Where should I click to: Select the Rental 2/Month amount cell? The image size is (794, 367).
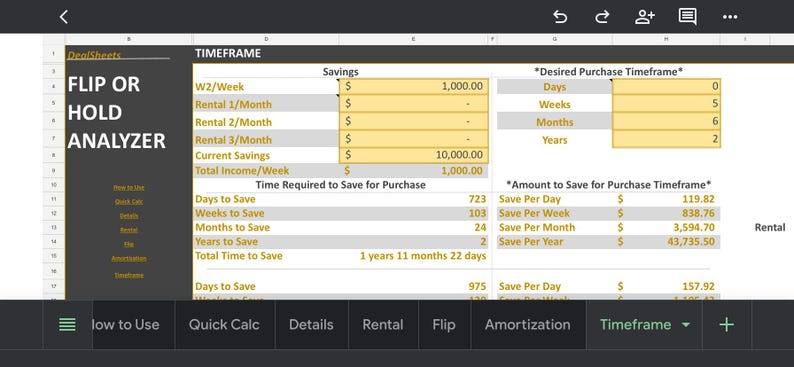click(x=414, y=121)
